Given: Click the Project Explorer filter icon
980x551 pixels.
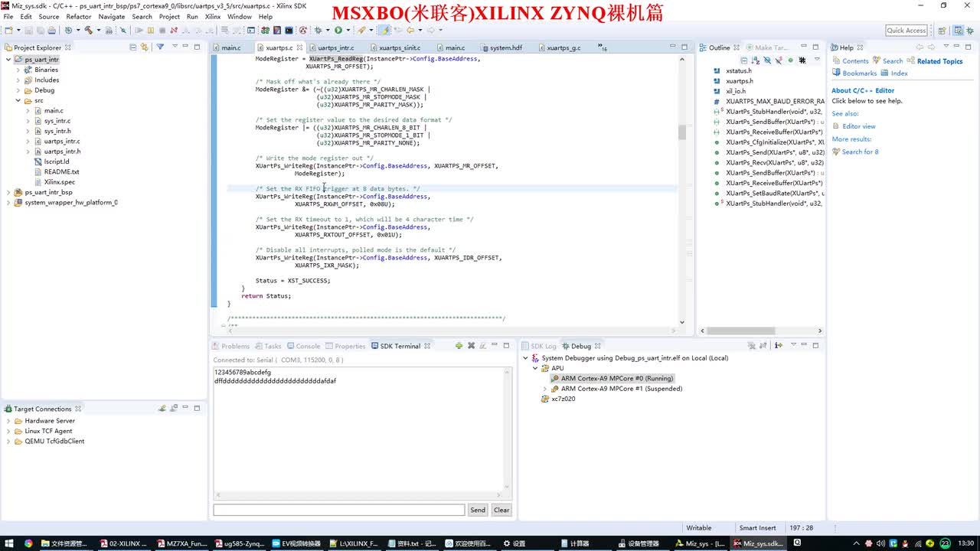Looking at the screenshot, I should 160,47.
